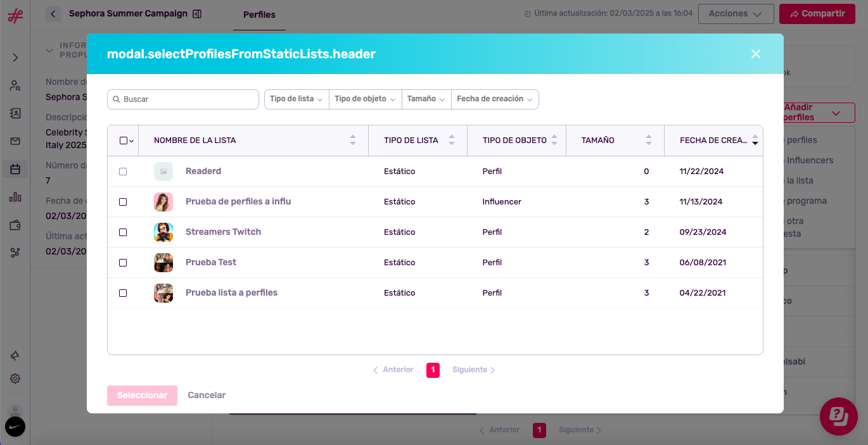Click the Nike account avatar
This screenshot has width=868, height=445.
click(15, 427)
